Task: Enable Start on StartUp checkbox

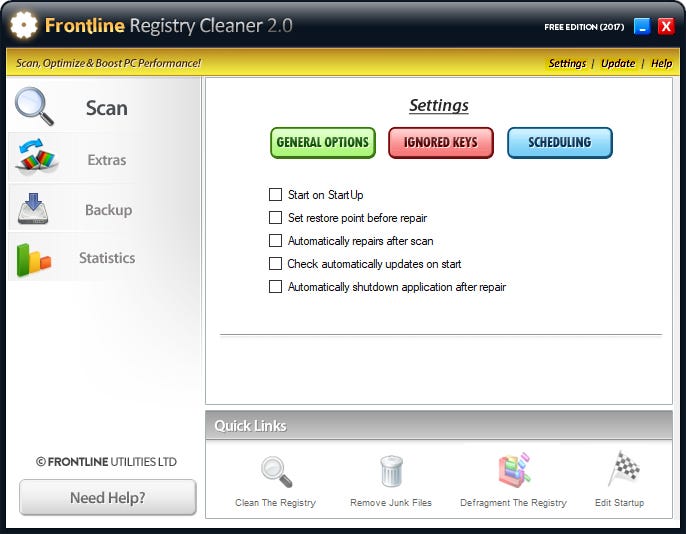Action: pyautogui.click(x=275, y=195)
